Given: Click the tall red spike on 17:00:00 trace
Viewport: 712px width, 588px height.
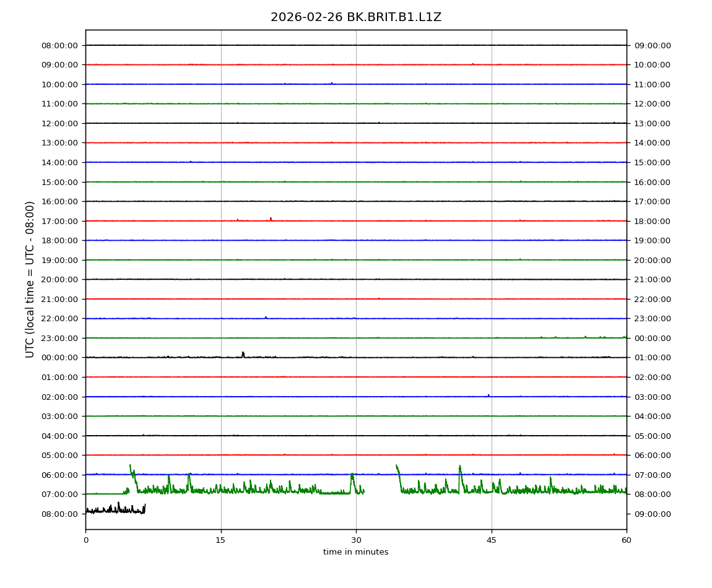Looking at the screenshot, I should click(271, 218).
